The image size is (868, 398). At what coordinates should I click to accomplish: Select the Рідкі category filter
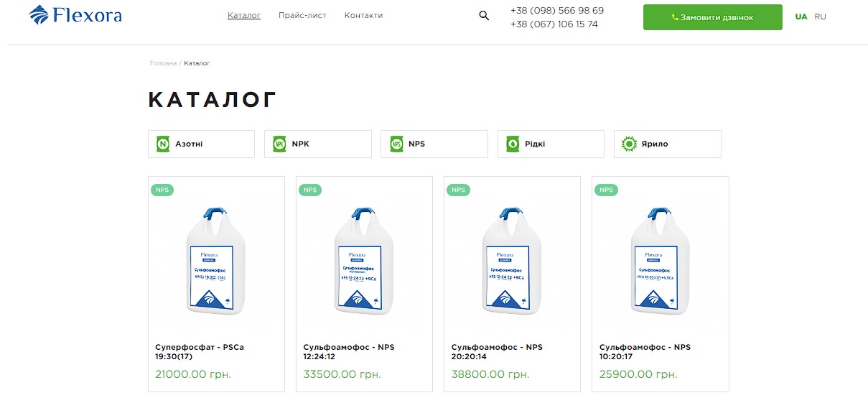point(551,144)
